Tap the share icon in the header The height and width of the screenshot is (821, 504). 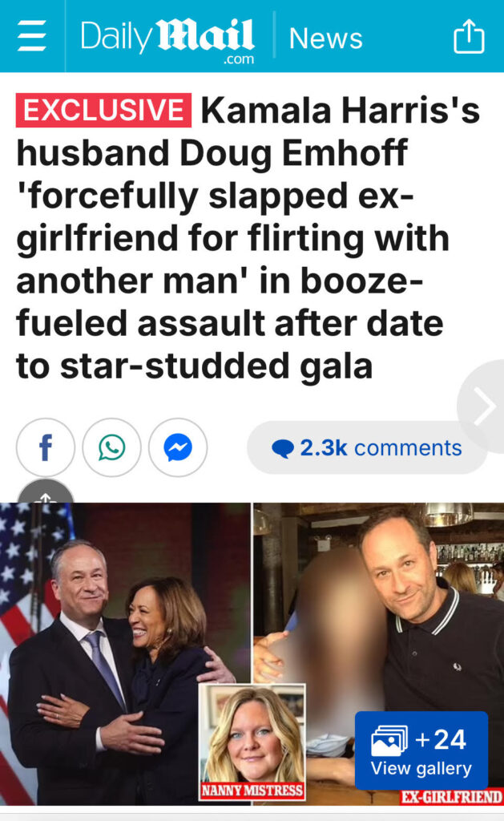tap(469, 36)
